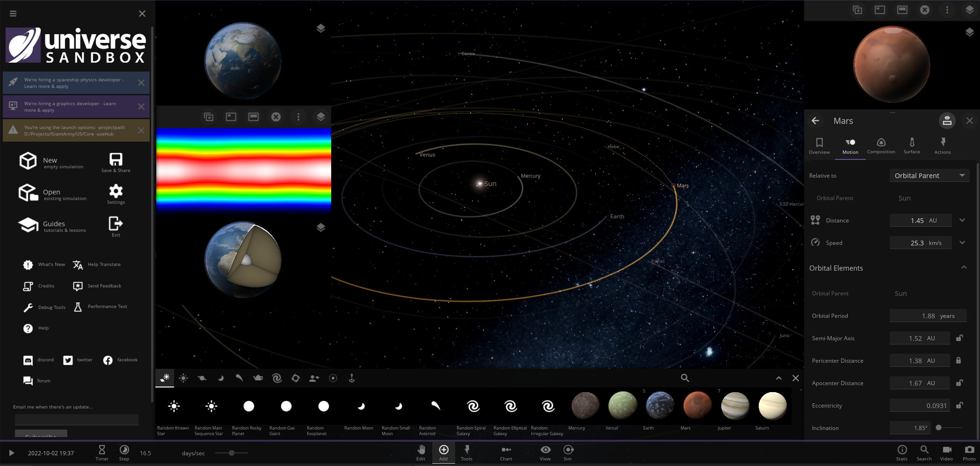Open the Timer tool
The height and width of the screenshot is (466, 980).
coord(102,452)
